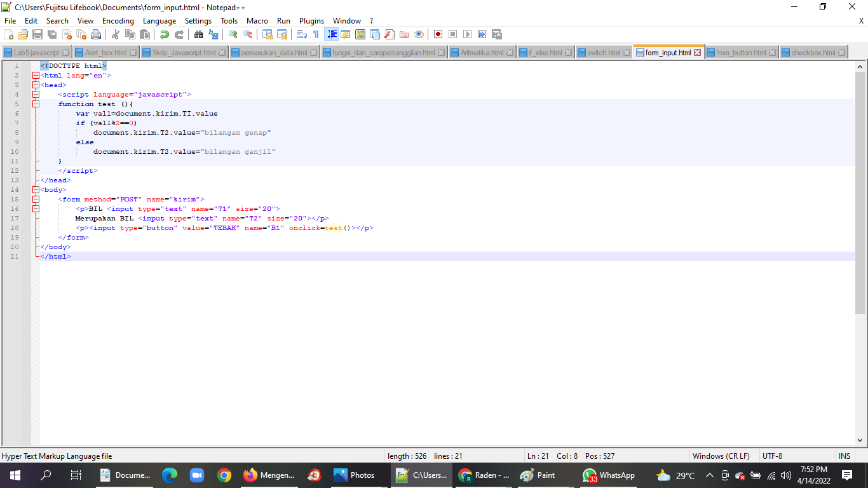The image size is (868, 488).
Task: Start macro recording with red dot icon
Action: coord(438,34)
